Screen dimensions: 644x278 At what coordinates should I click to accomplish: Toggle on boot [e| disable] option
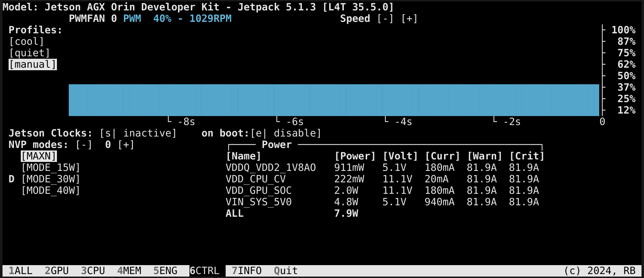pos(286,133)
